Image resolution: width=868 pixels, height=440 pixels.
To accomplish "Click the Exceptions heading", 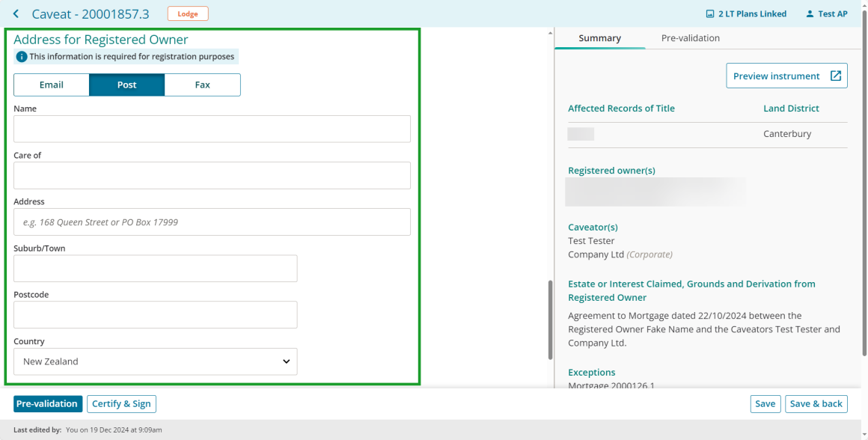I will pos(592,373).
